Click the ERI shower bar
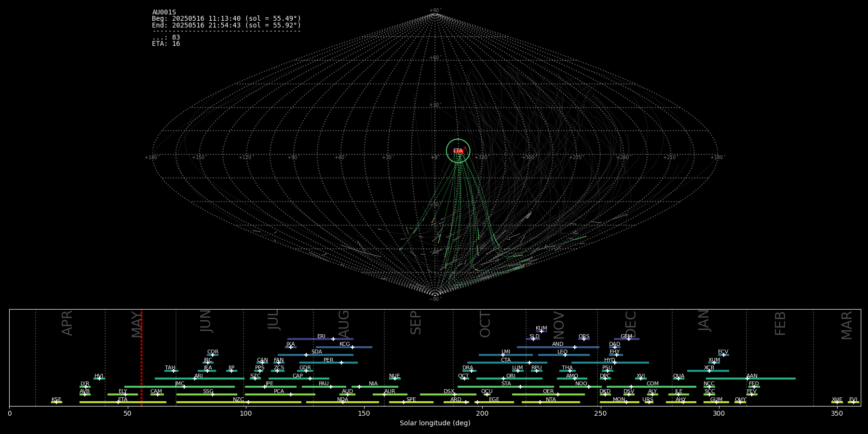The height and width of the screenshot is (434, 868). click(320, 339)
